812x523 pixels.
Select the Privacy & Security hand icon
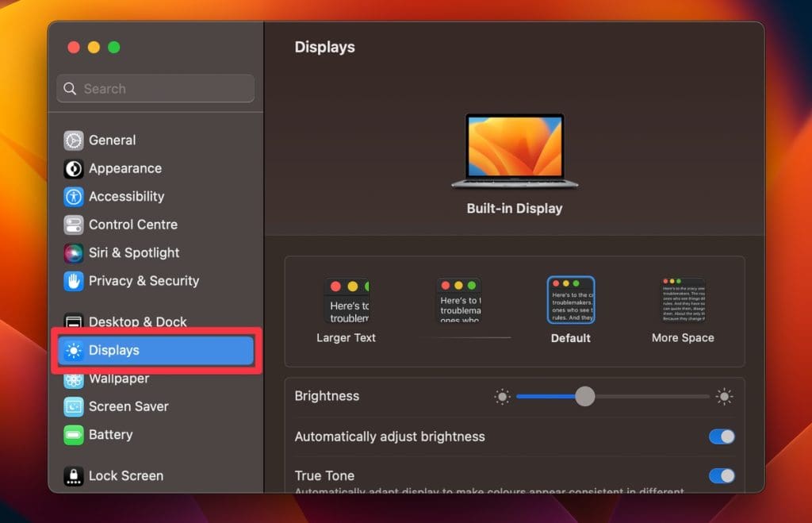74,281
